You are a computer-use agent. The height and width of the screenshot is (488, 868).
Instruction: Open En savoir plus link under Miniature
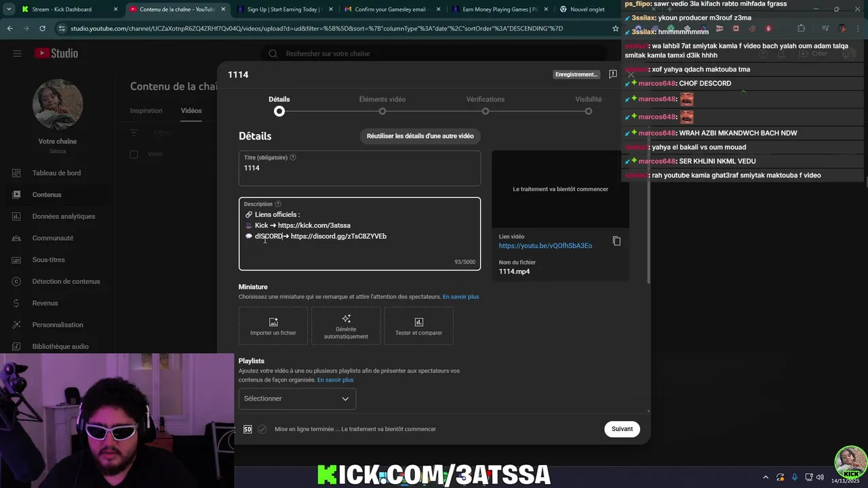[x=460, y=297]
